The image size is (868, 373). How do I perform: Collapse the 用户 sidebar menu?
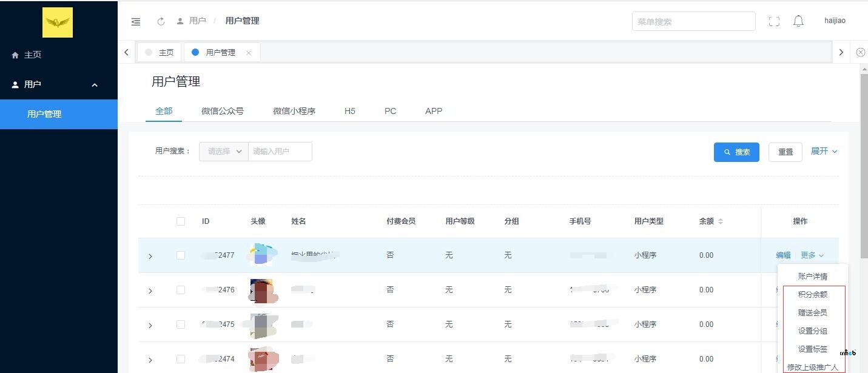click(x=59, y=84)
